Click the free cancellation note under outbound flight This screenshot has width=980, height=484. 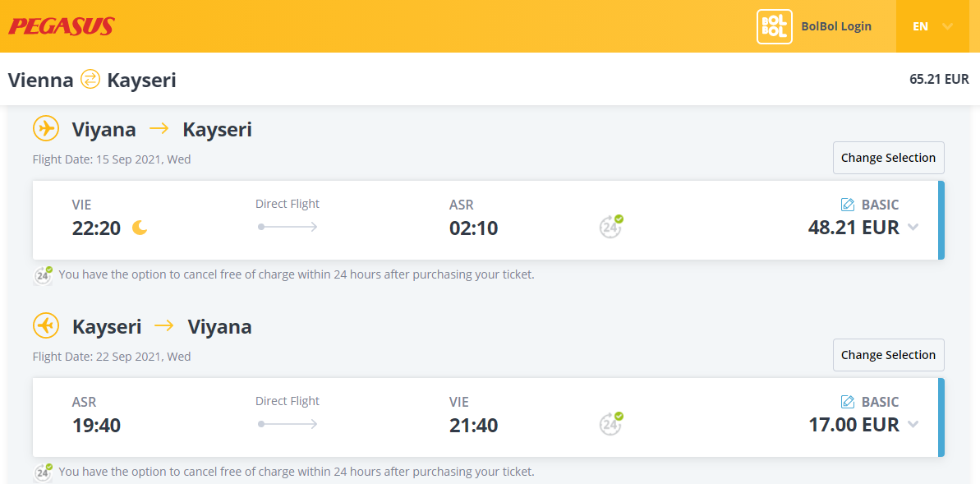[297, 274]
